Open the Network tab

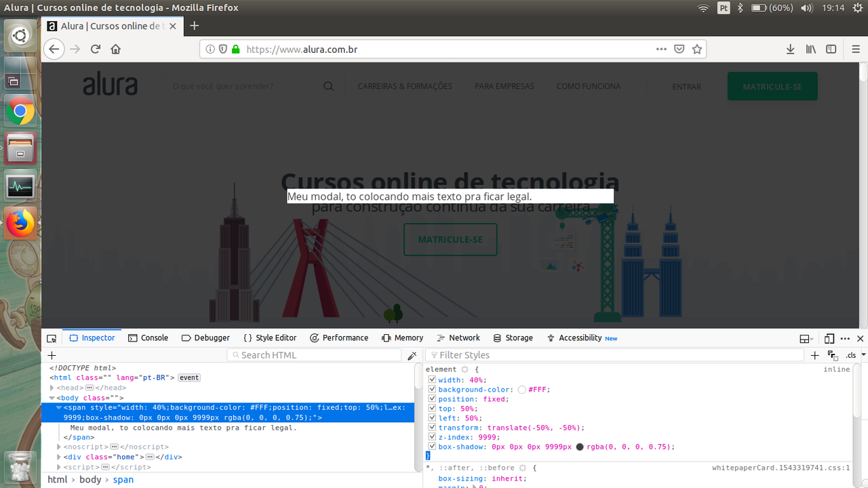coord(458,338)
